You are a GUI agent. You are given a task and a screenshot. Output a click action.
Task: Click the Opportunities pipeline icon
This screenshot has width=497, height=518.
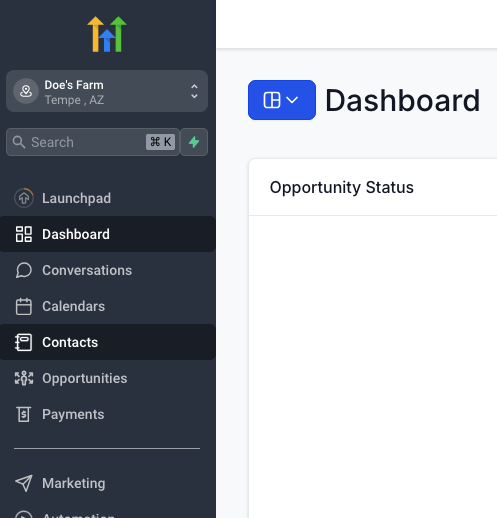pyautogui.click(x=24, y=378)
